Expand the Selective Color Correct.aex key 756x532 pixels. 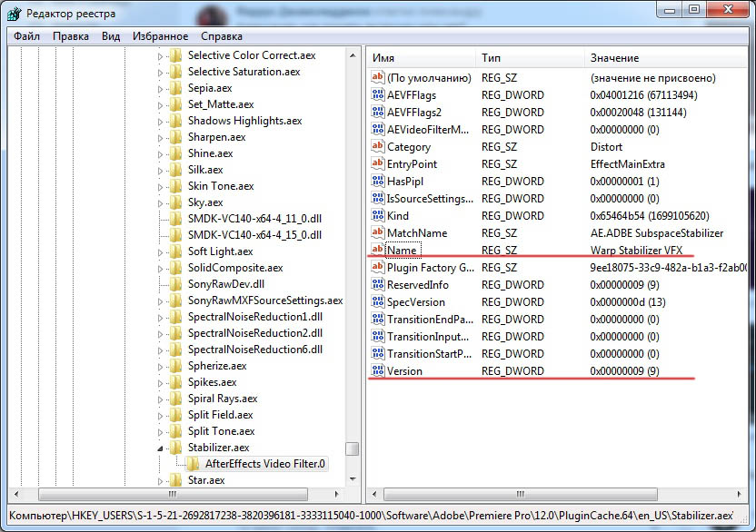click(x=160, y=56)
